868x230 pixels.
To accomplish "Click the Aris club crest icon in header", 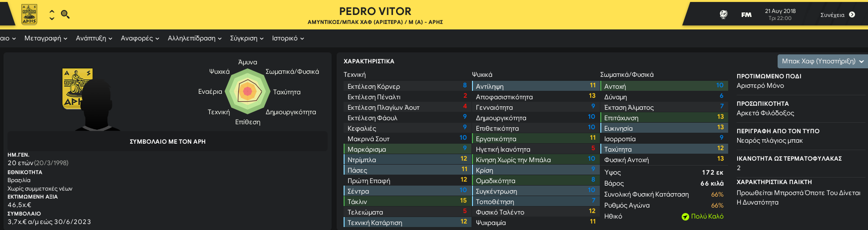I will (29, 14).
